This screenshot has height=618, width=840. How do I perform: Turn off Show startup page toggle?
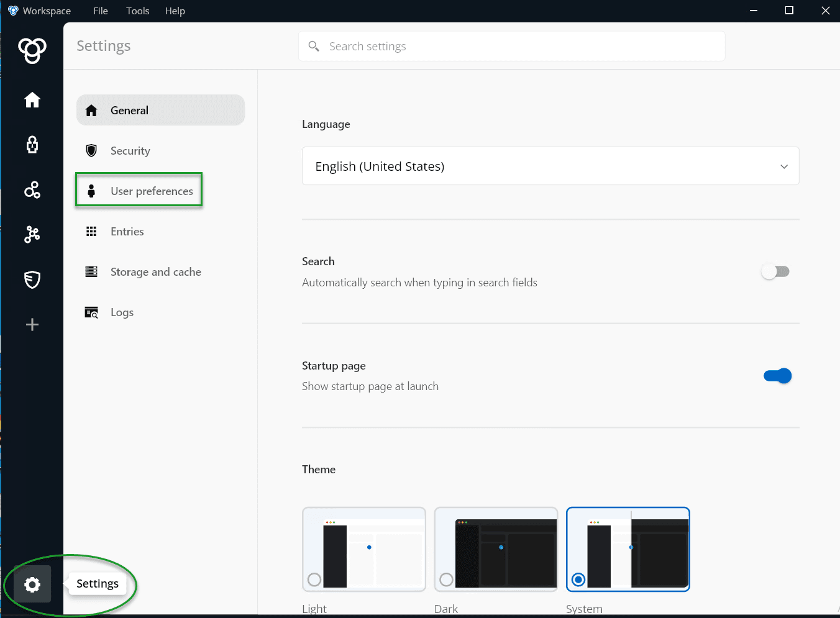coord(777,376)
